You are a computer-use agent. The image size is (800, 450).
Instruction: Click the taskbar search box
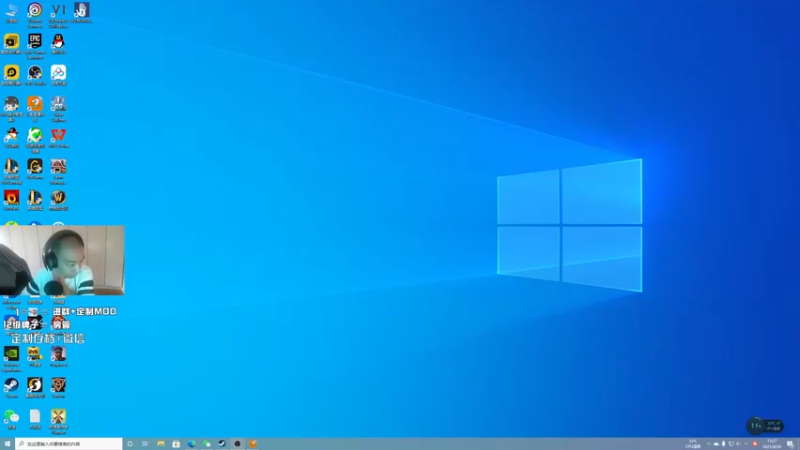69,444
